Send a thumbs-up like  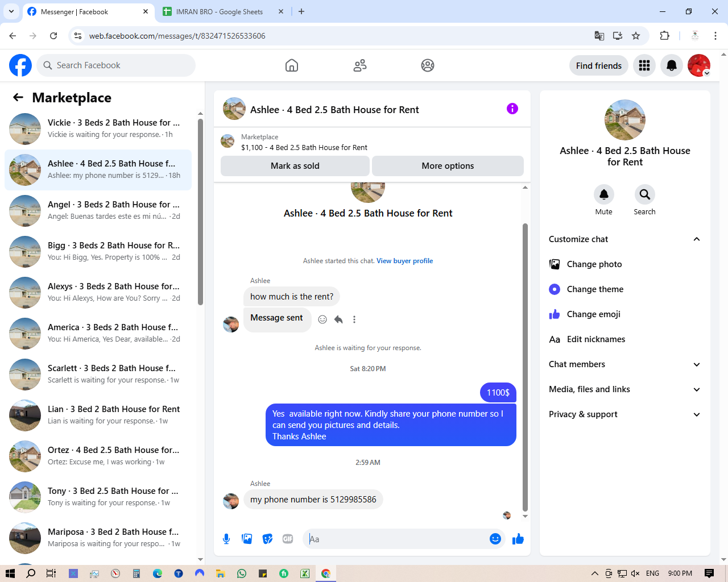point(518,539)
